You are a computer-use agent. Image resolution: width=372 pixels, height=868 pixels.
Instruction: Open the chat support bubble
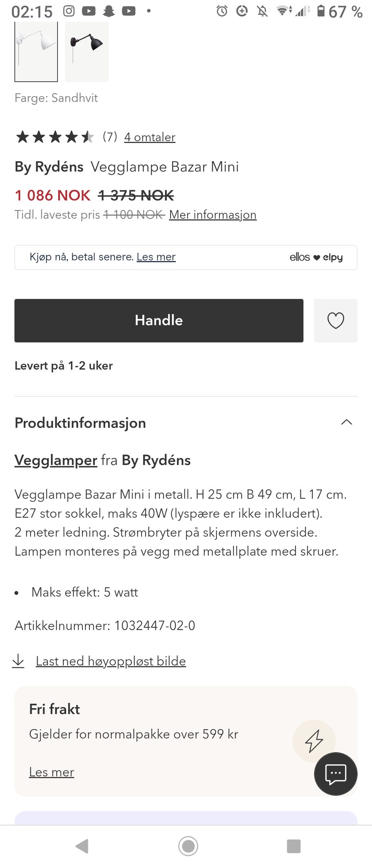336,774
